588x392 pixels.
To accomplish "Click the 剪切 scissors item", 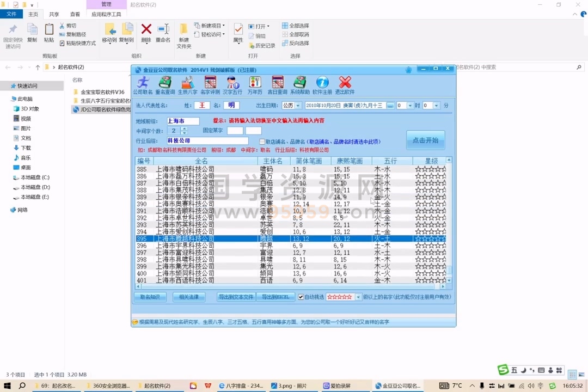I will 68,26.
